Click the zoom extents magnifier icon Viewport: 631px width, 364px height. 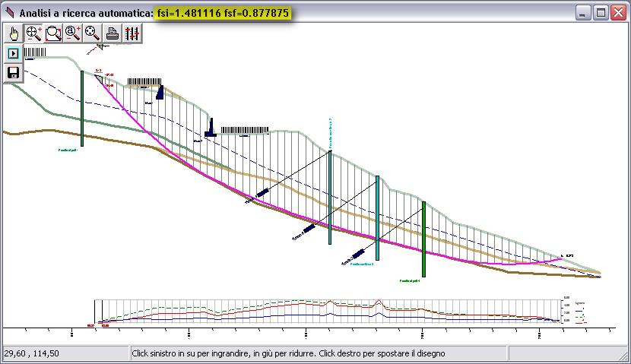click(x=93, y=33)
